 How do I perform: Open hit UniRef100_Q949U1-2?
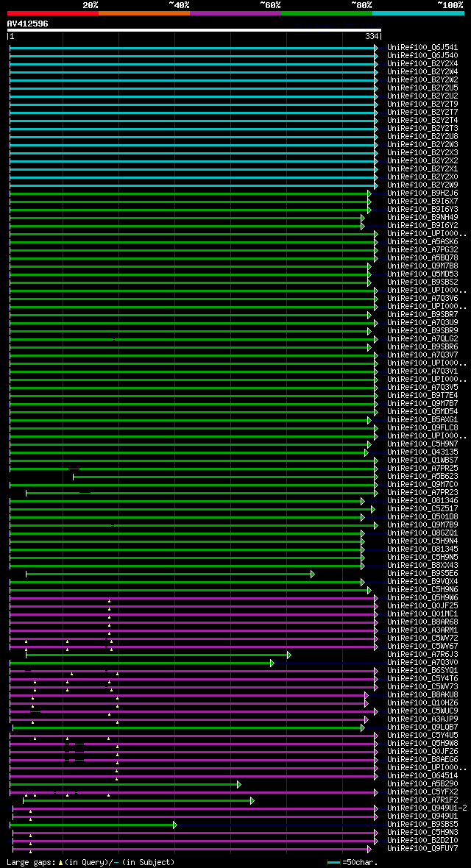point(428,808)
